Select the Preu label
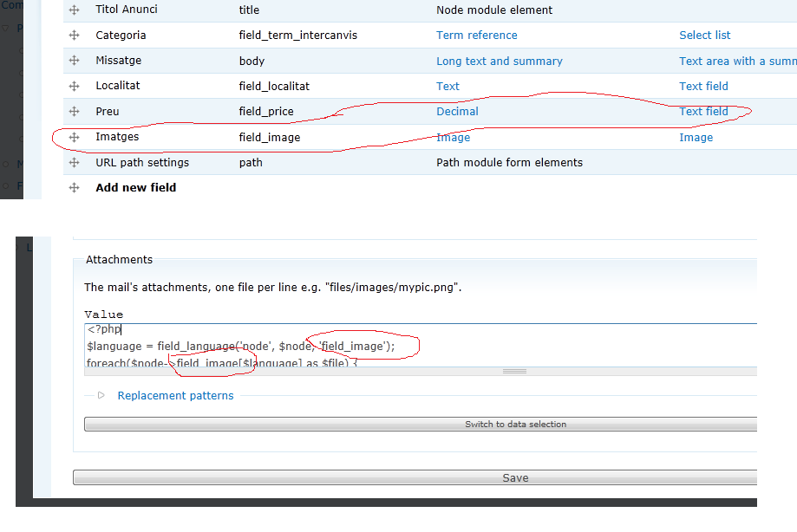 tap(108, 111)
